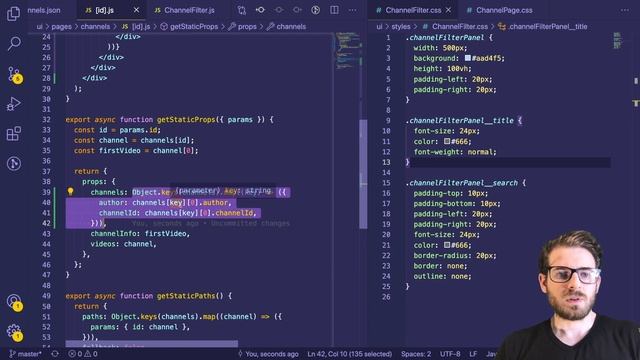640x360 pixels.
Task: Click '.channelFilterPanel__search' selector on line 15
Action: pos(462,183)
